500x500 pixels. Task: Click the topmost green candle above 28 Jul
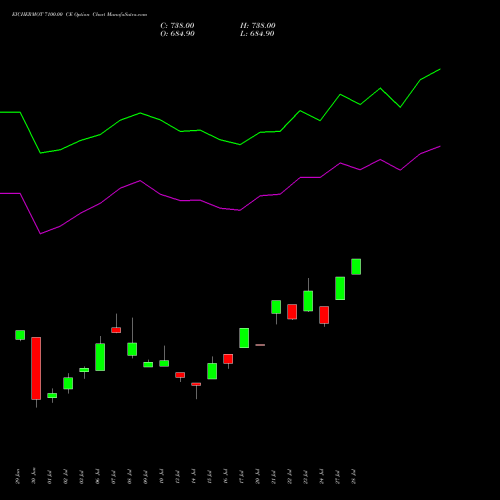coord(356,267)
